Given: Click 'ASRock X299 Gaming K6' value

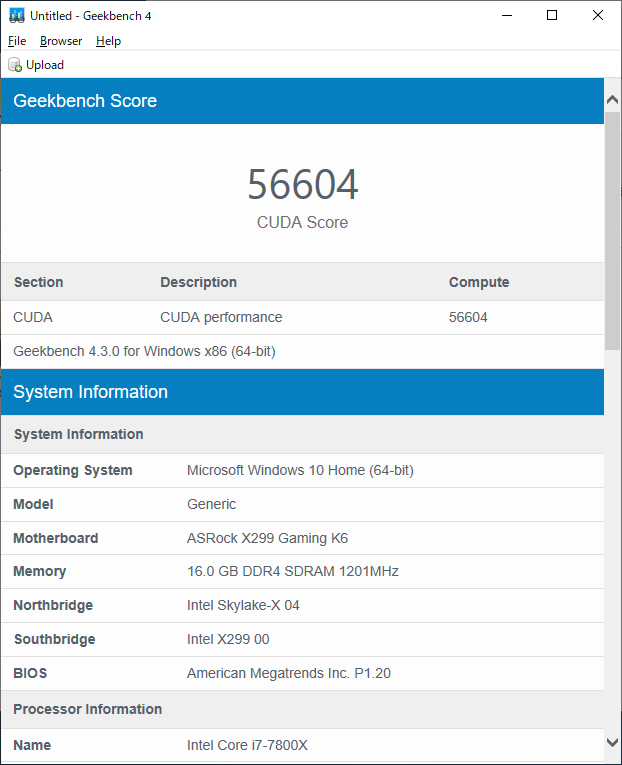Looking at the screenshot, I should tap(267, 538).
